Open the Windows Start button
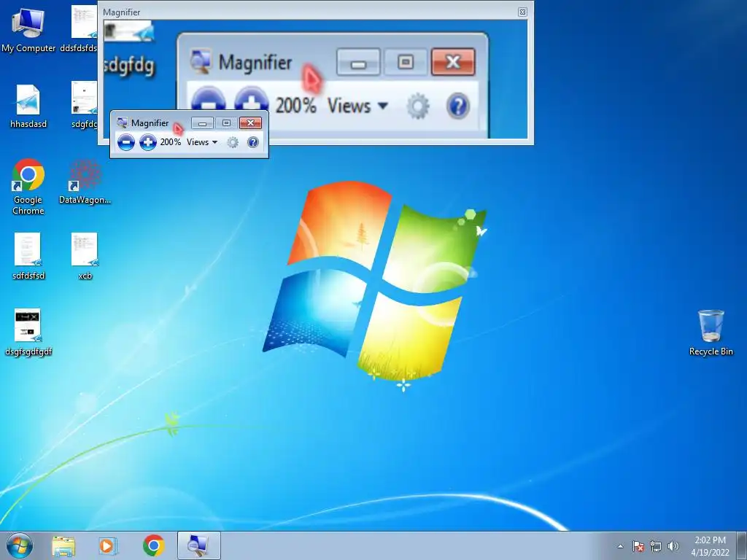 coord(20,545)
